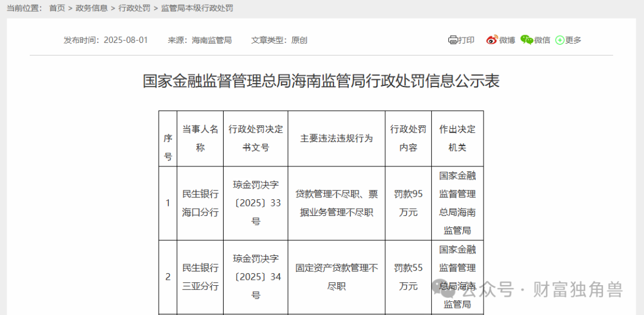Open 行政处罚 breadcrumb link
The width and height of the screenshot is (644, 315).
pos(134,8)
